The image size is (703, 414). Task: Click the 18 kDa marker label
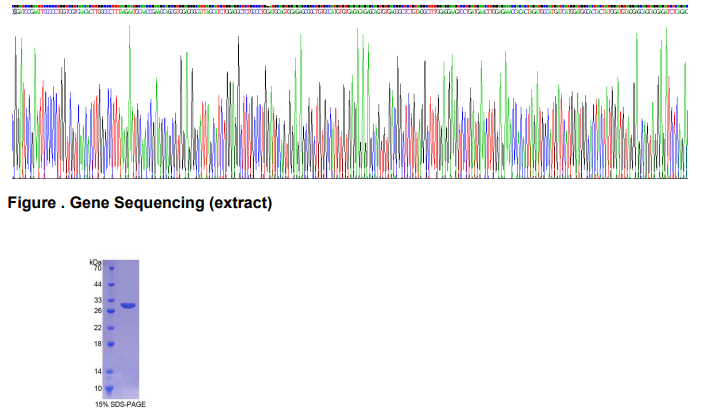click(x=97, y=344)
